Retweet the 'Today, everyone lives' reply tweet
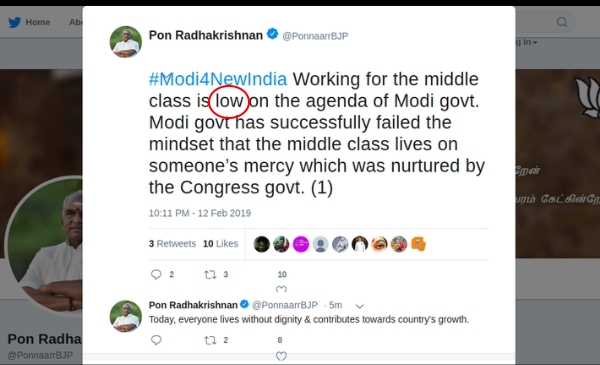The image size is (600, 365). coord(210,340)
